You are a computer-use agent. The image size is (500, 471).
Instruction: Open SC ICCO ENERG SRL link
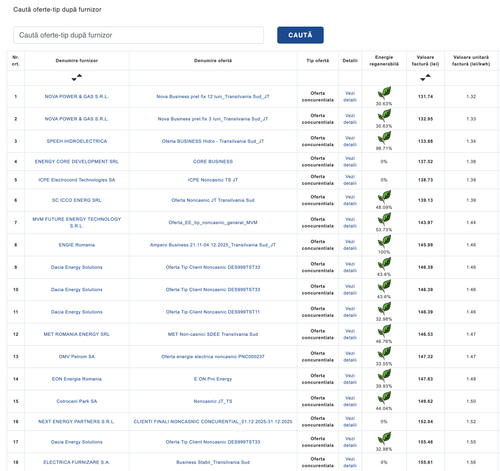(77, 200)
